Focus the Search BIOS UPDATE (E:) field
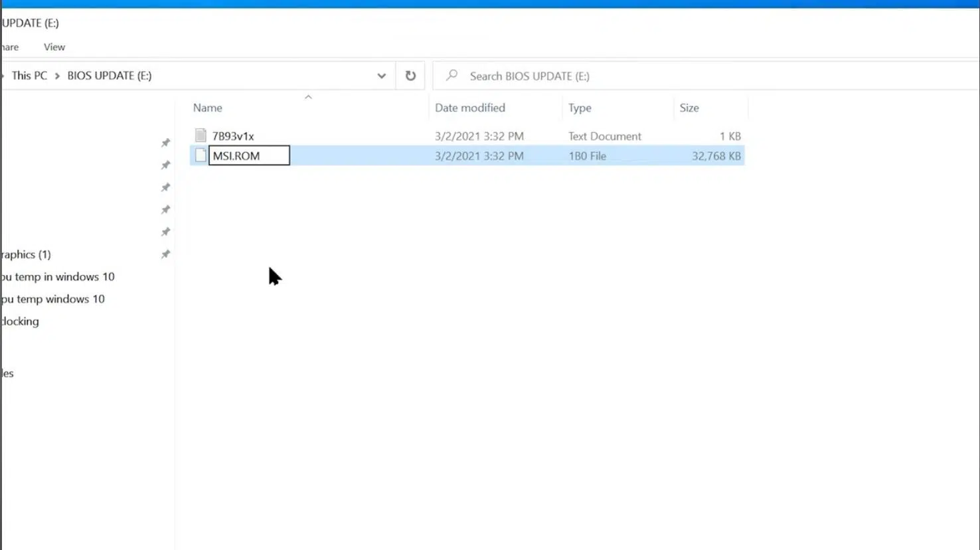 706,76
